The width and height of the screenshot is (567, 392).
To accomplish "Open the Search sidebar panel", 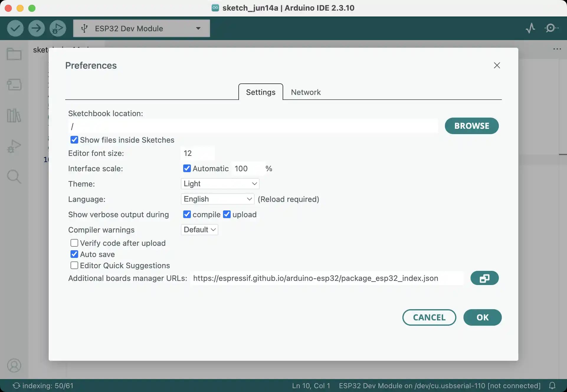I will [14, 177].
